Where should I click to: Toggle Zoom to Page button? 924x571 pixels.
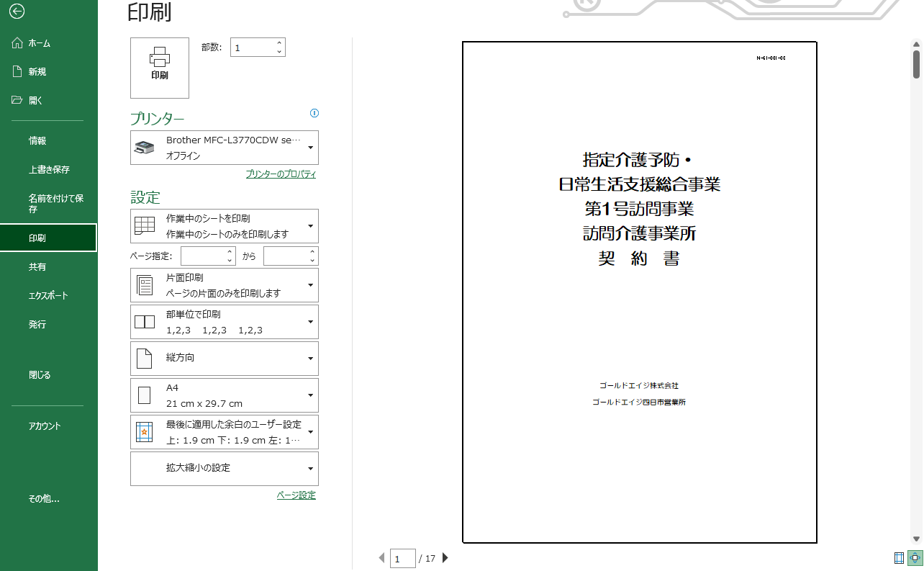[915, 557]
